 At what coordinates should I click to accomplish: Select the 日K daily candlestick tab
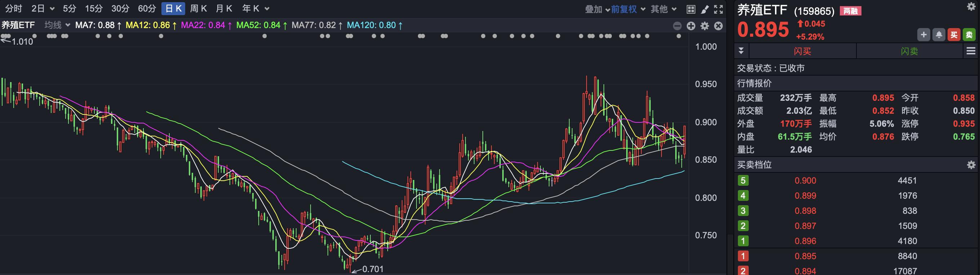click(173, 9)
